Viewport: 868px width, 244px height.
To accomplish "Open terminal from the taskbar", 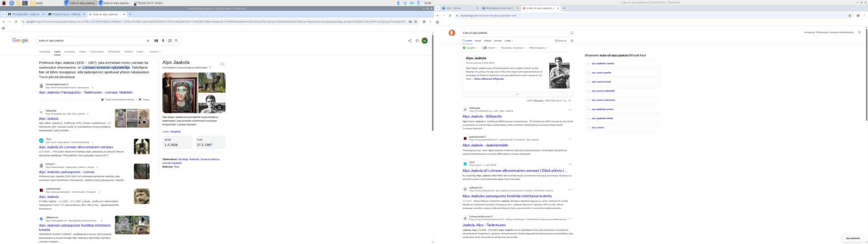I will coord(25,3).
